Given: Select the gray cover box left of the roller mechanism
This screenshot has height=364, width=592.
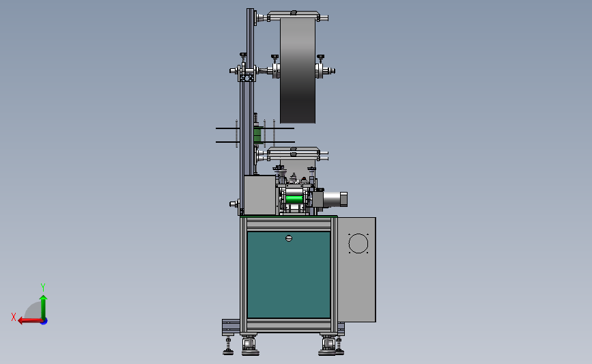Looking at the screenshot, I should click(259, 195).
